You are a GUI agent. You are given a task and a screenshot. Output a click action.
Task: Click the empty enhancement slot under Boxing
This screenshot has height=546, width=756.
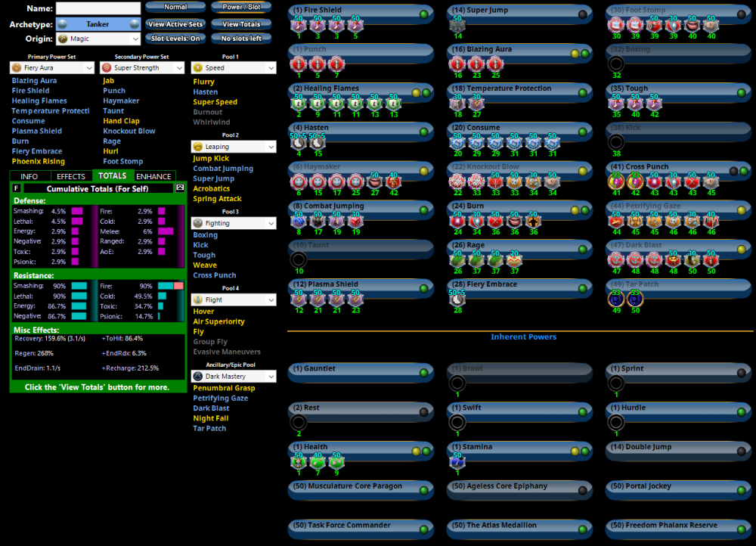pos(616,64)
